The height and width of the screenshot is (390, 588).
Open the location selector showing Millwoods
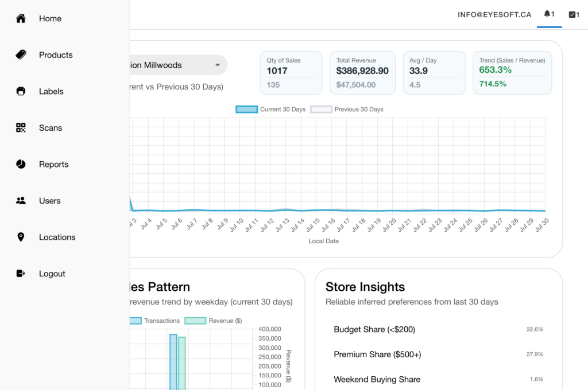pos(179,65)
